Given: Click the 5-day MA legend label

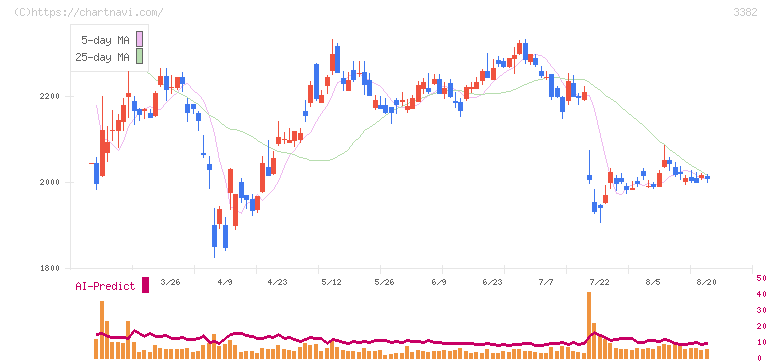Looking at the screenshot, I should click(x=105, y=40).
